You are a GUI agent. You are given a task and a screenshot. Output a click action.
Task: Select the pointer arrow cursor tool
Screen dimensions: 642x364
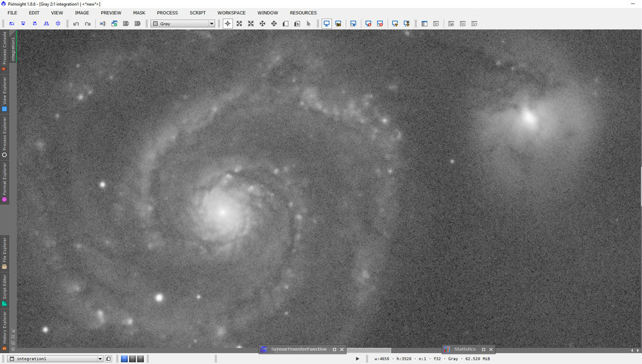[309, 24]
